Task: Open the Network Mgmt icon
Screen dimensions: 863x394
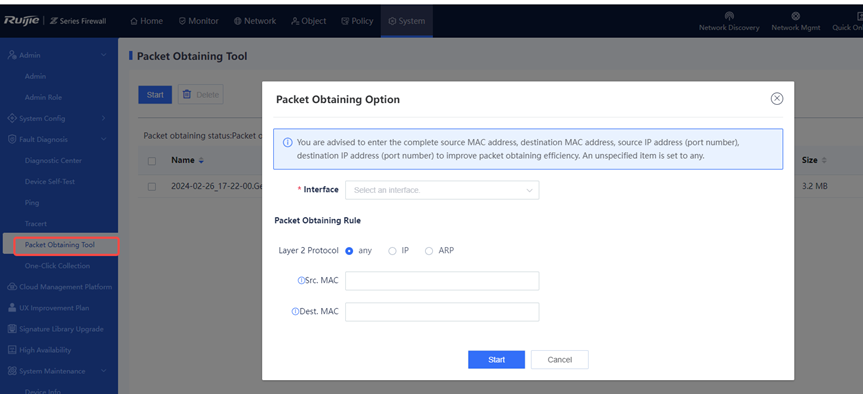Action: (x=795, y=16)
